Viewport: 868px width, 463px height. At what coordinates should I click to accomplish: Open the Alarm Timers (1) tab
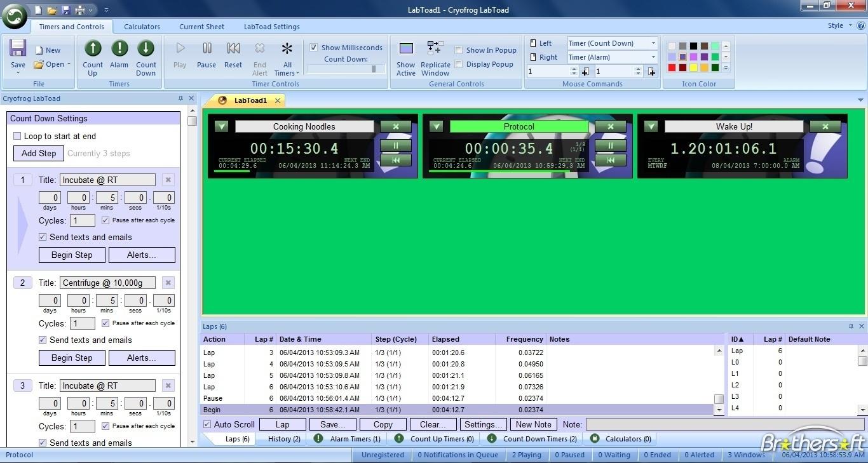pyautogui.click(x=347, y=439)
